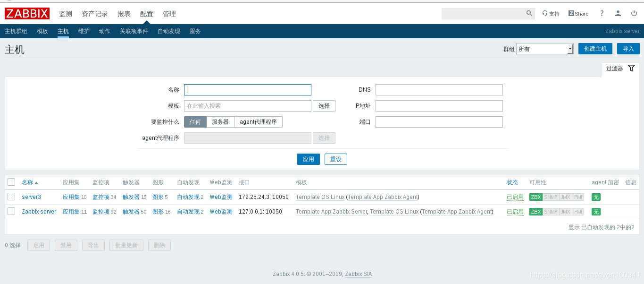Click the SNMP badge for Zabbix server

pyautogui.click(x=551, y=212)
